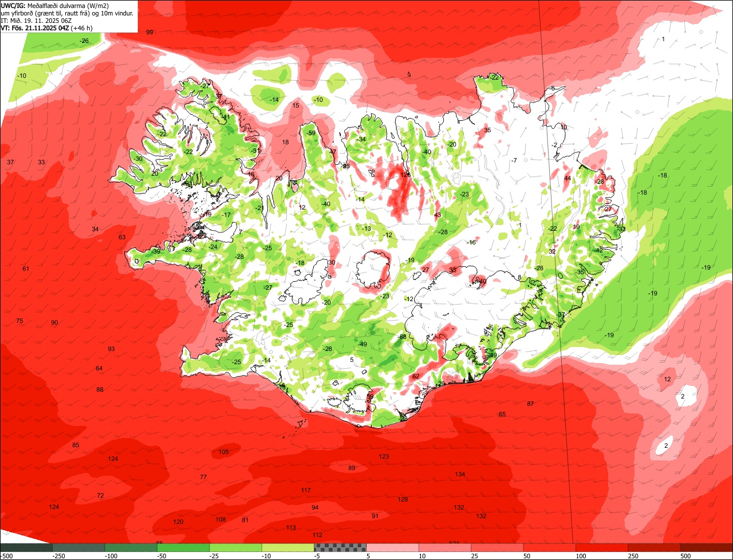Click the flux value 89 south of Iceland

pyautogui.click(x=352, y=468)
